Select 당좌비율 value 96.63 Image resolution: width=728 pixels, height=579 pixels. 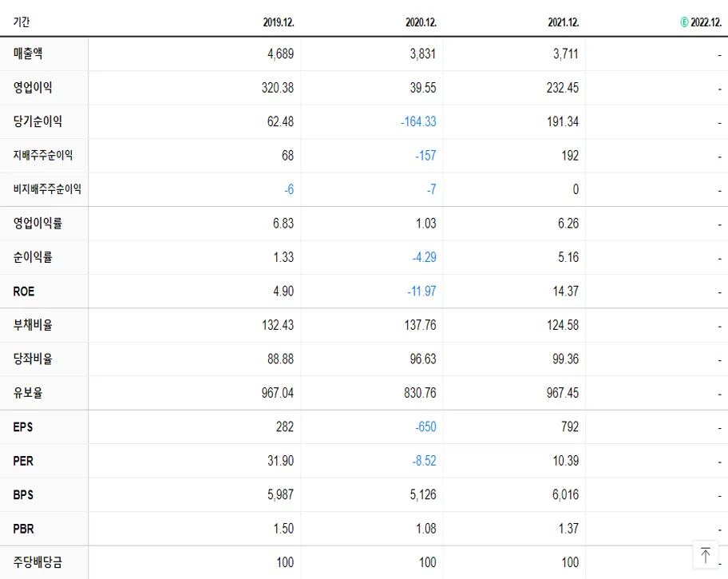423,359
